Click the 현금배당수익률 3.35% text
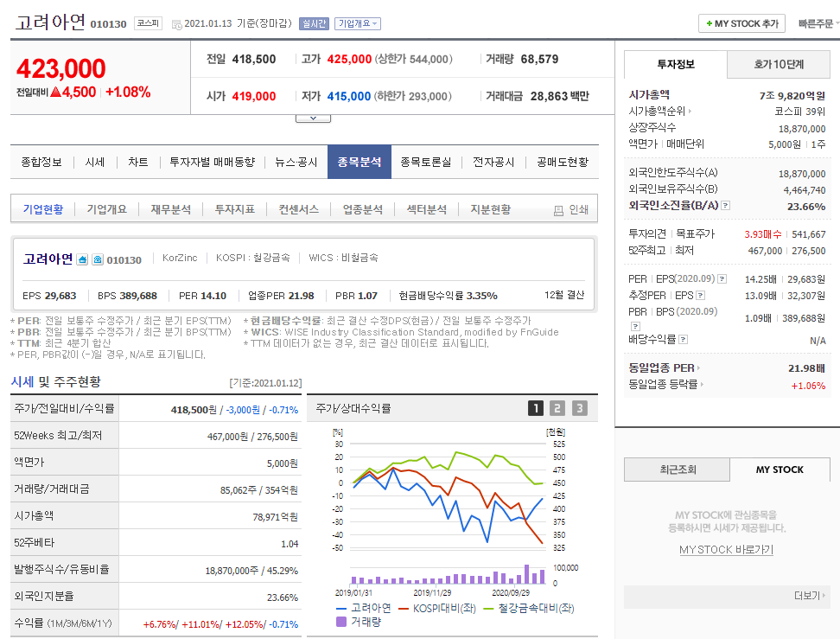The width and height of the screenshot is (840, 639). click(x=448, y=296)
